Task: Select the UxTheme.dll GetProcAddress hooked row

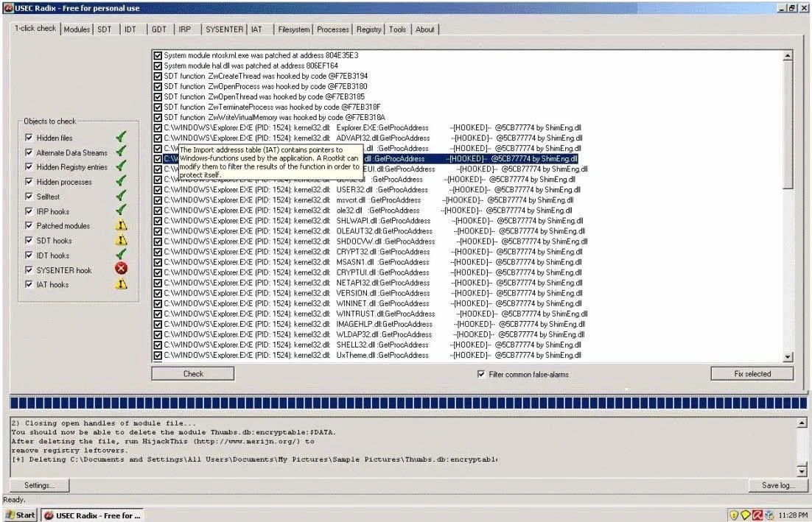Action: click(372, 355)
